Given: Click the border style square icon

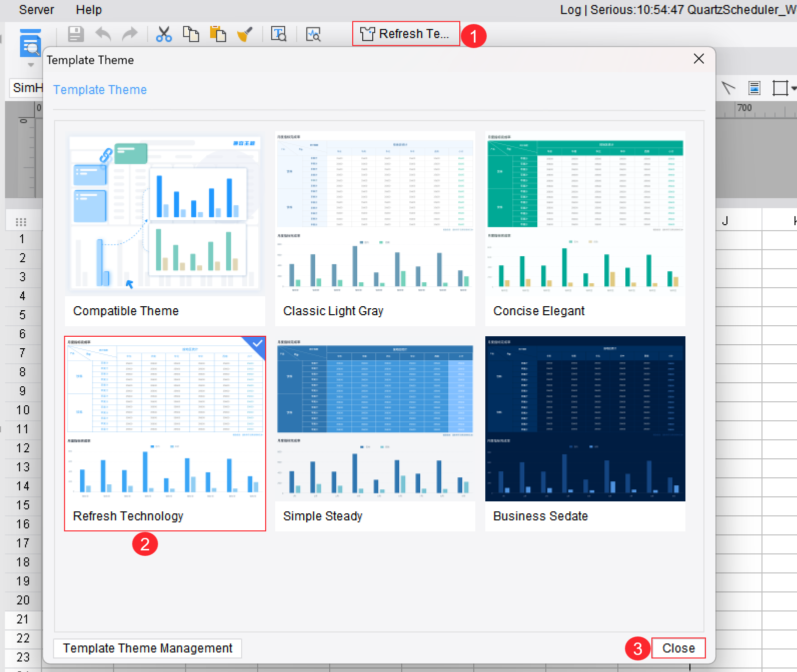Looking at the screenshot, I should pos(779,88).
